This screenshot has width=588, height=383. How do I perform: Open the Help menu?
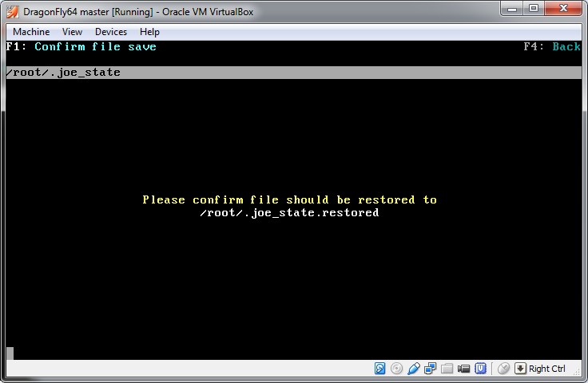point(149,32)
